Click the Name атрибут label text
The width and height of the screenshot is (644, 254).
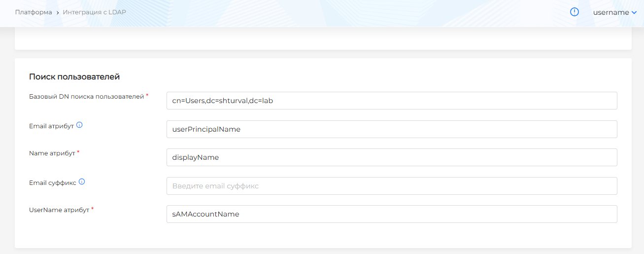click(x=52, y=153)
